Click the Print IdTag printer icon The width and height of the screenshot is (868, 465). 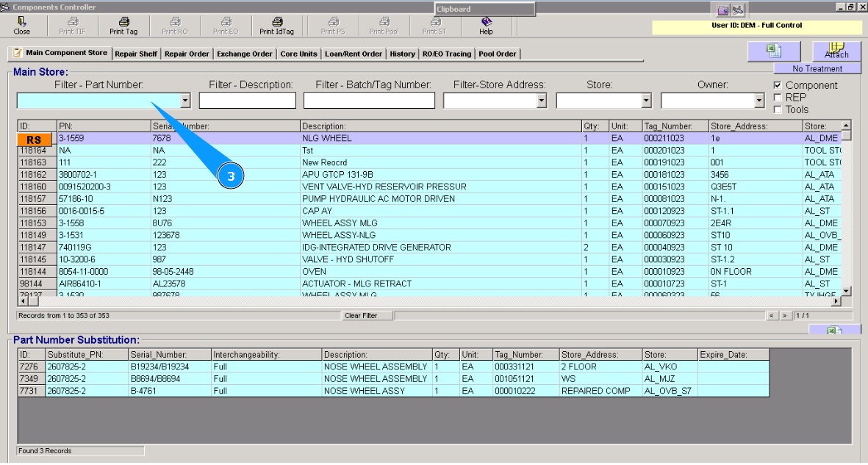point(276,22)
